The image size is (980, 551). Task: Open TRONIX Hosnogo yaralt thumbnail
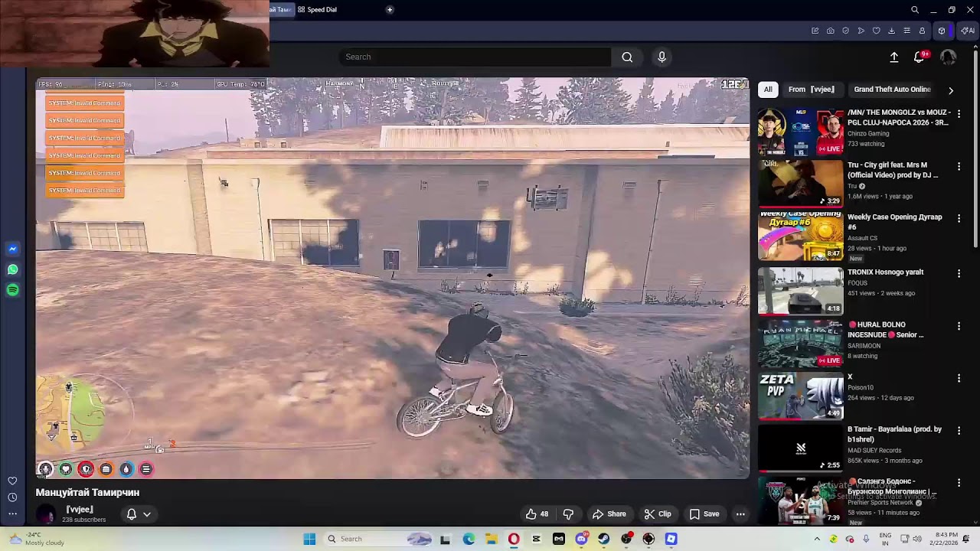tap(800, 291)
